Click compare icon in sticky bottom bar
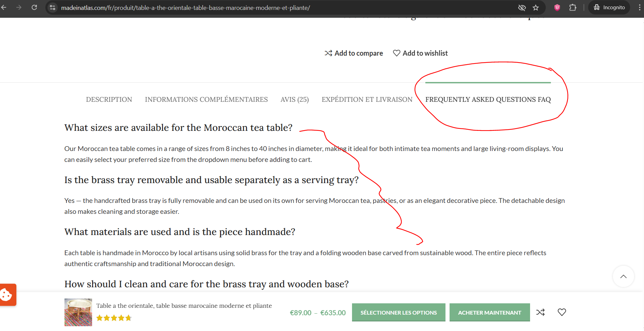Viewport: 644px width, 331px height. coord(540,312)
